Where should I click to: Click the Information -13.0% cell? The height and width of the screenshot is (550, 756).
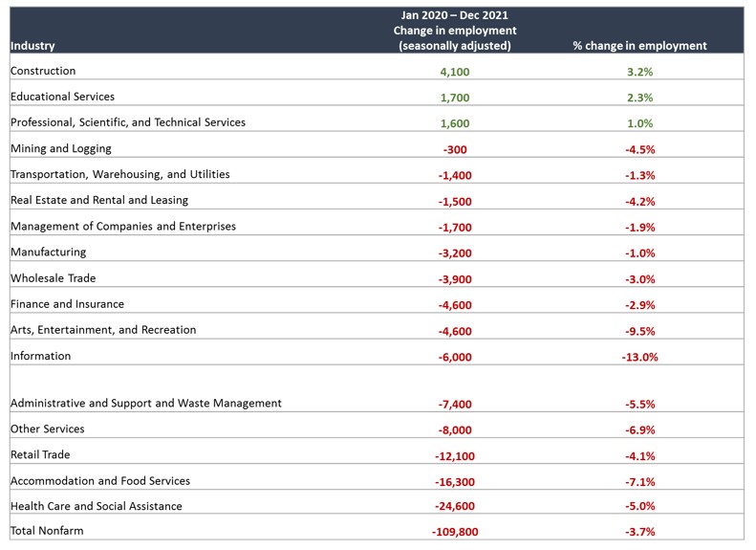point(639,357)
